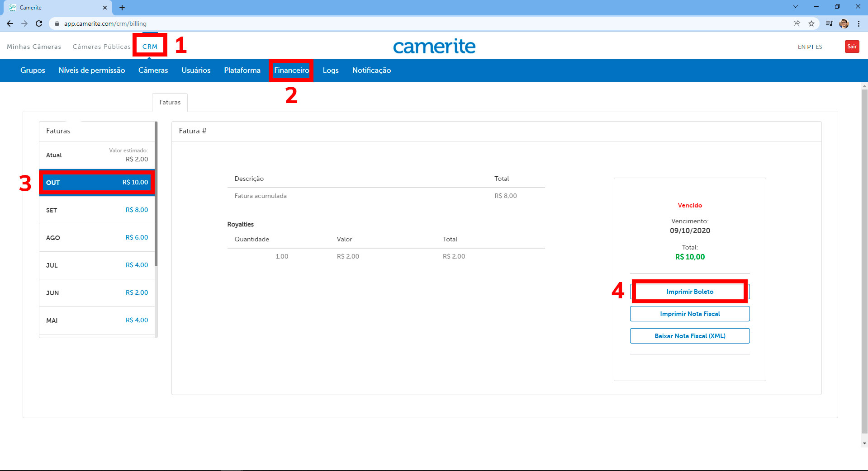This screenshot has width=868, height=471.
Task: Open the Financeiro menu
Action: click(x=291, y=71)
